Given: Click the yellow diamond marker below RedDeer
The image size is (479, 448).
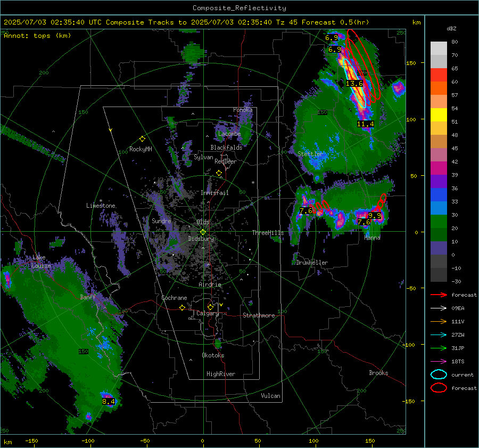Looking at the screenshot, I should pos(219,173).
